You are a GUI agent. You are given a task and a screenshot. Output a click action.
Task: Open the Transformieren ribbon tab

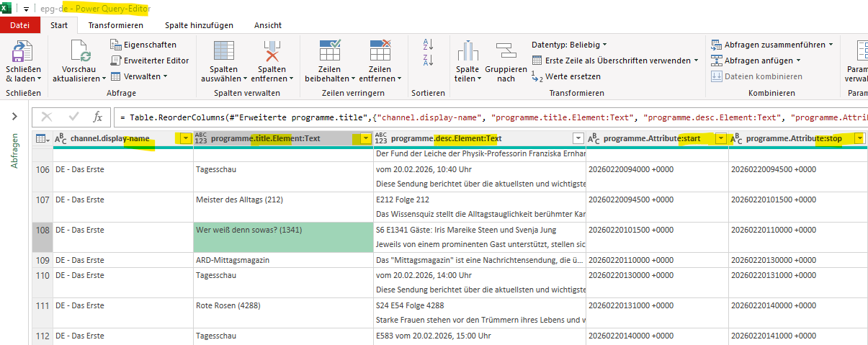(x=115, y=25)
